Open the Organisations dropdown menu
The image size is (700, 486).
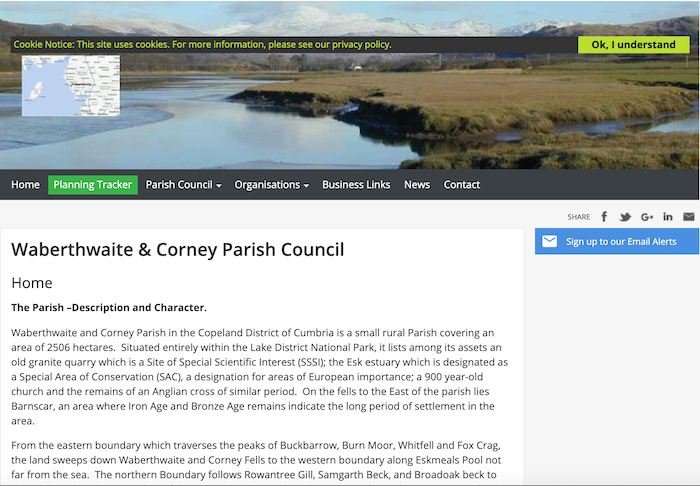[x=271, y=185]
